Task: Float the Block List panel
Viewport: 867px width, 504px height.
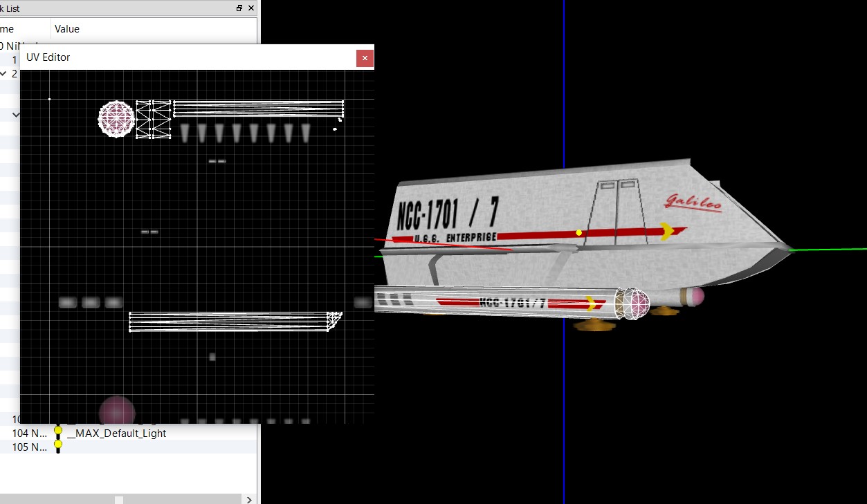Action: [x=239, y=8]
